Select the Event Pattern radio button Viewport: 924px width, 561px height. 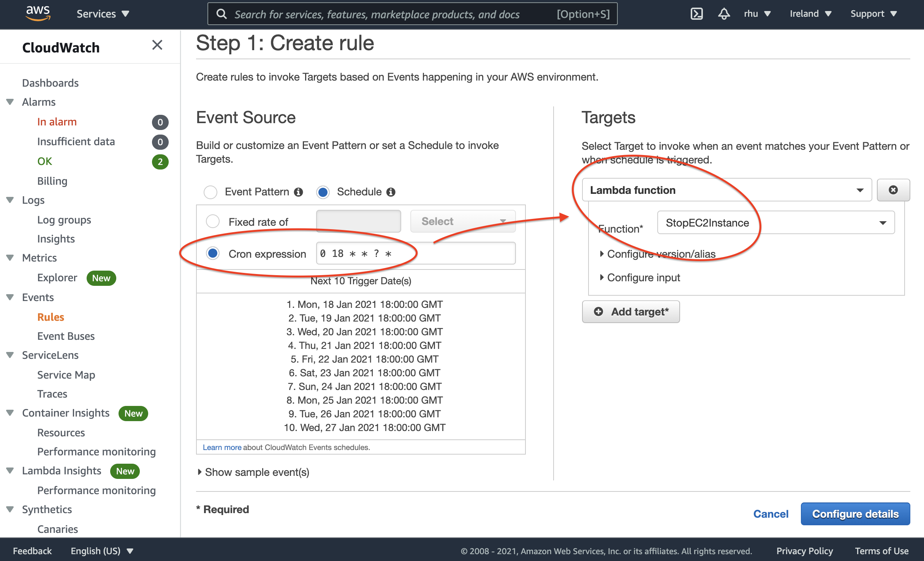click(210, 192)
